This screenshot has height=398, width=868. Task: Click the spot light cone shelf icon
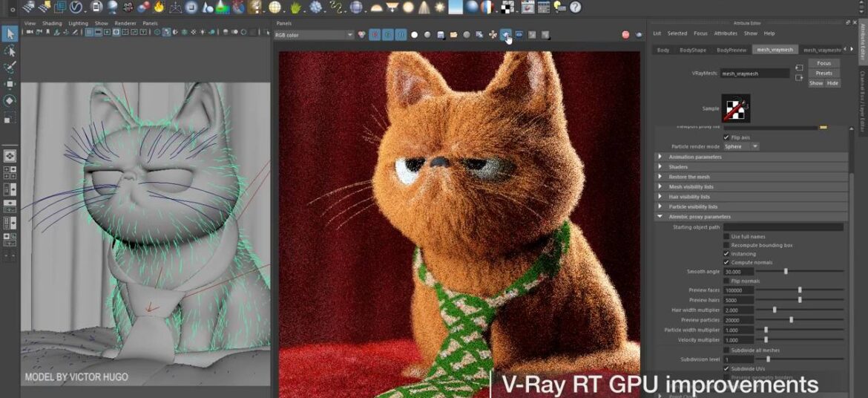(x=424, y=7)
